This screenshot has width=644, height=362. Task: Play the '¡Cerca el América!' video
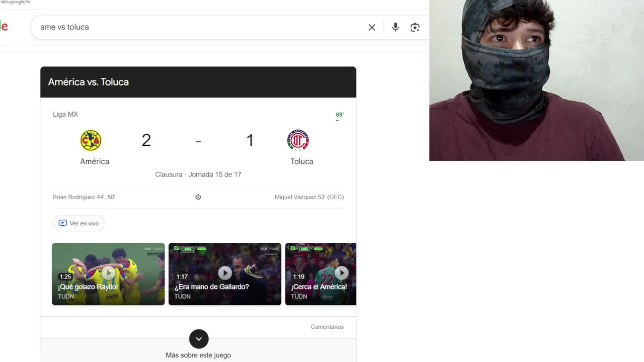320,274
